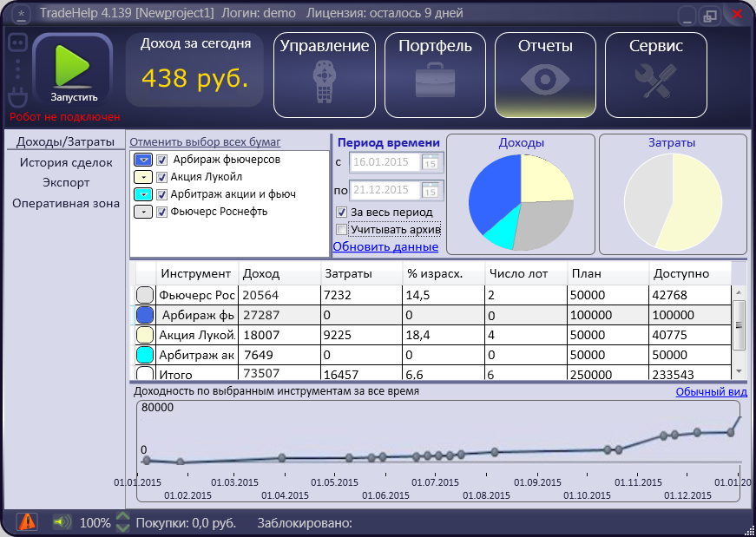Open Управление remote control panel
This screenshot has height=537, width=756.
tap(325, 74)
